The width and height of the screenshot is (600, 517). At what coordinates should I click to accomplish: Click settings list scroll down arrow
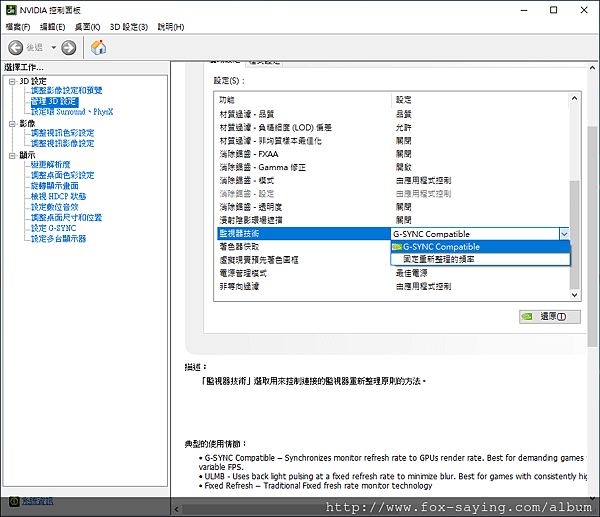(x=574, y=295)
